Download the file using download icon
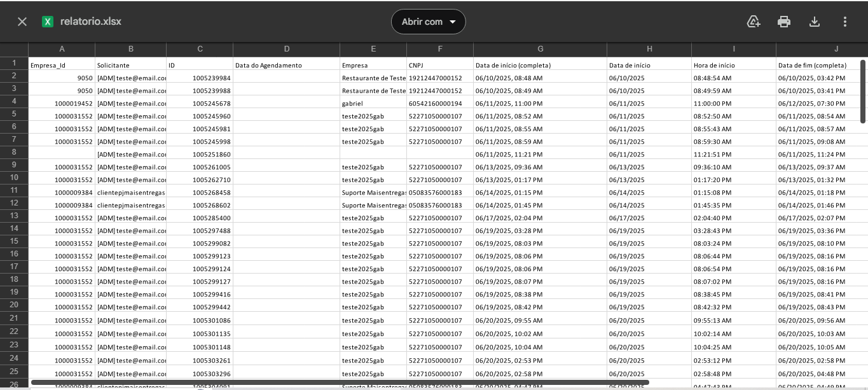This screenshot has height=390, width=868. coord(815,22)
